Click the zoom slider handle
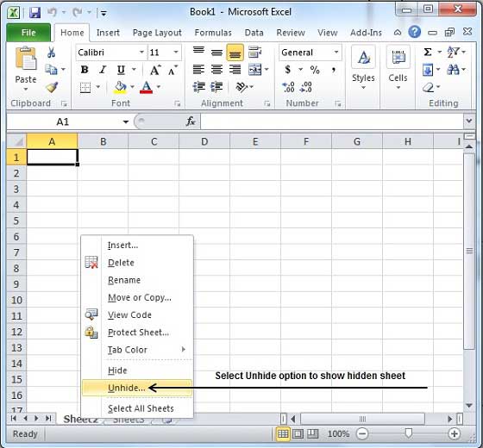 [409, 433]
